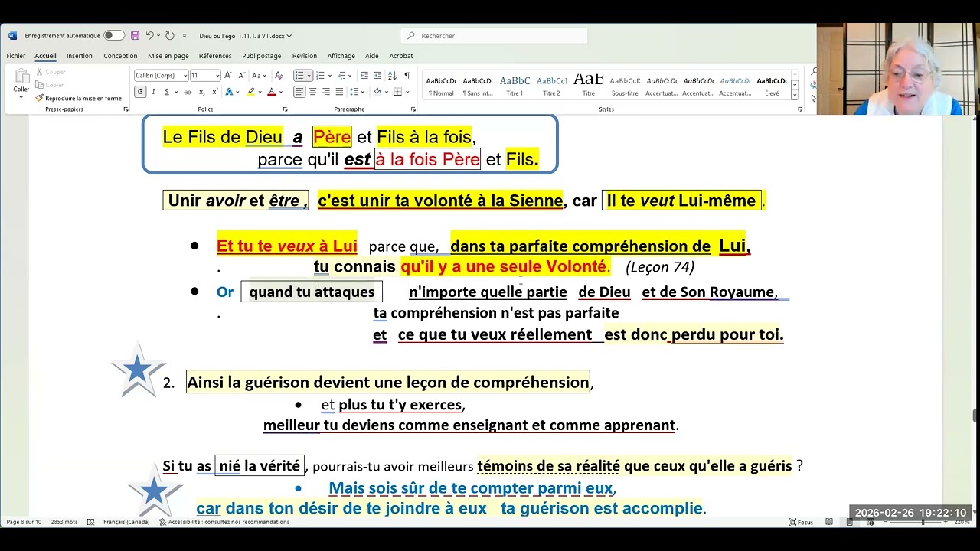980x551 pixels.
Task: Select align left
Action: click(299, 92)
